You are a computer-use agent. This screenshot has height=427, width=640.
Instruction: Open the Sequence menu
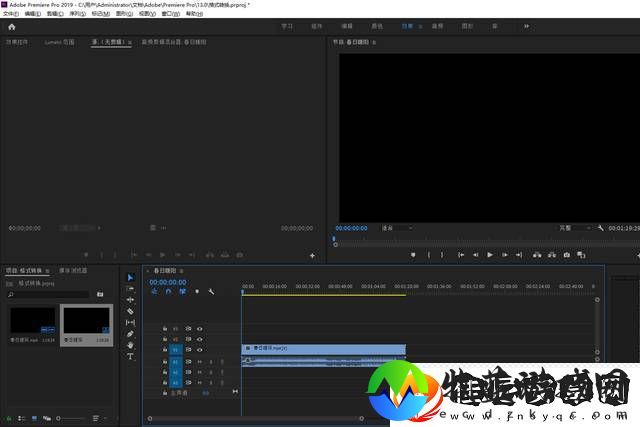[x=78, y=13]
